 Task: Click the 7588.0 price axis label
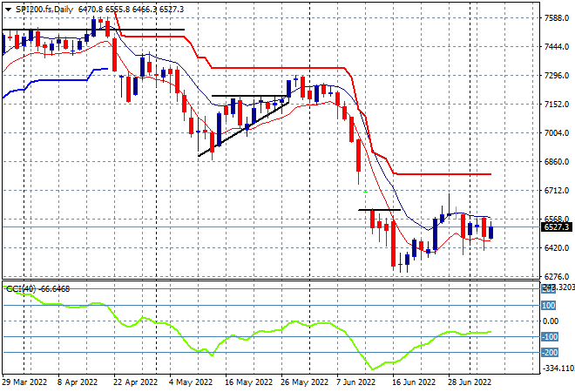(x=557, y=18)
